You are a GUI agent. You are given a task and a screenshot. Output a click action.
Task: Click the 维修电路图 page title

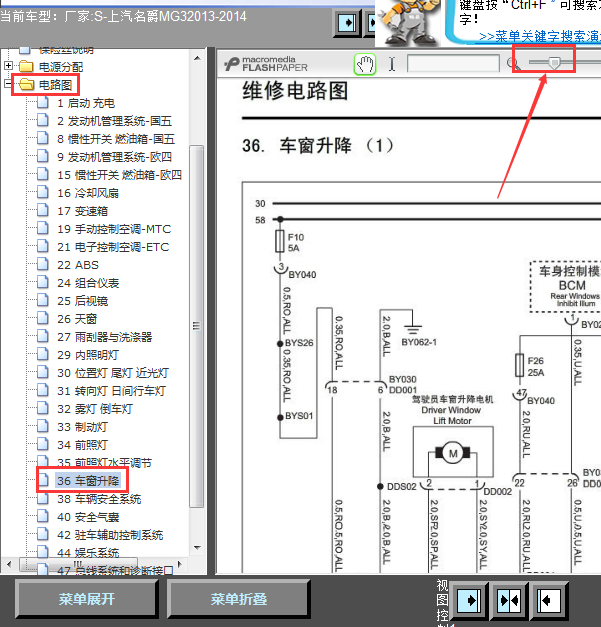295,90
